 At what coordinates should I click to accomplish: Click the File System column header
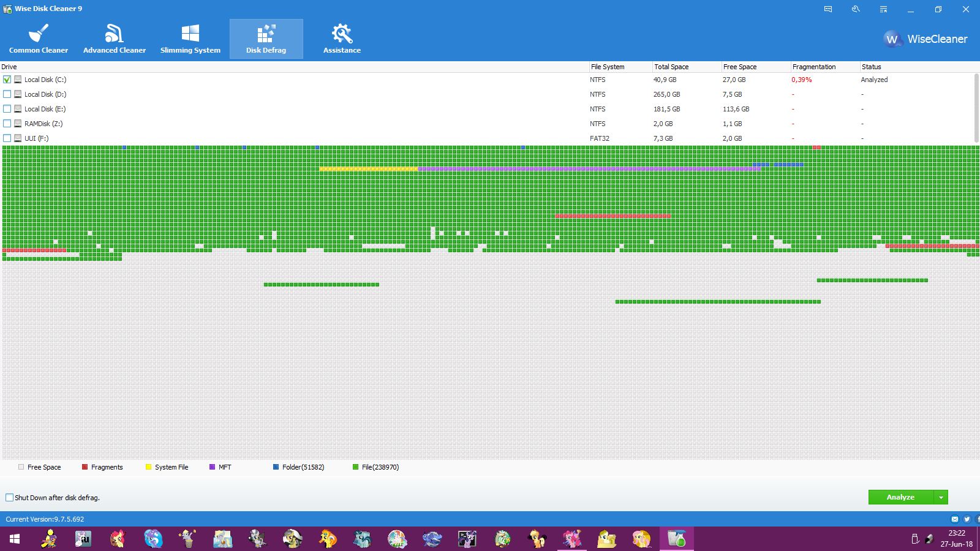pyautogui.click(x=620, y=67)
